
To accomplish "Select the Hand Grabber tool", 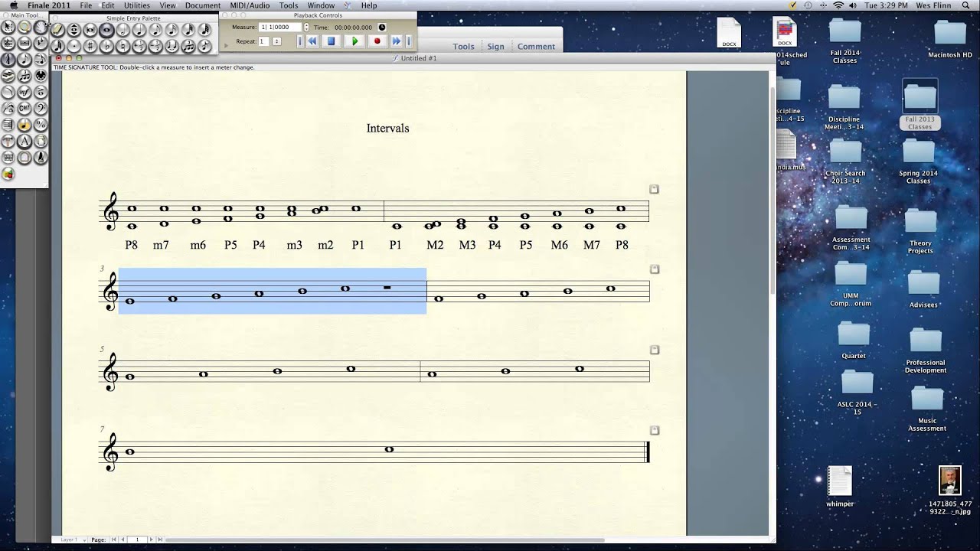I will point(41,27).
